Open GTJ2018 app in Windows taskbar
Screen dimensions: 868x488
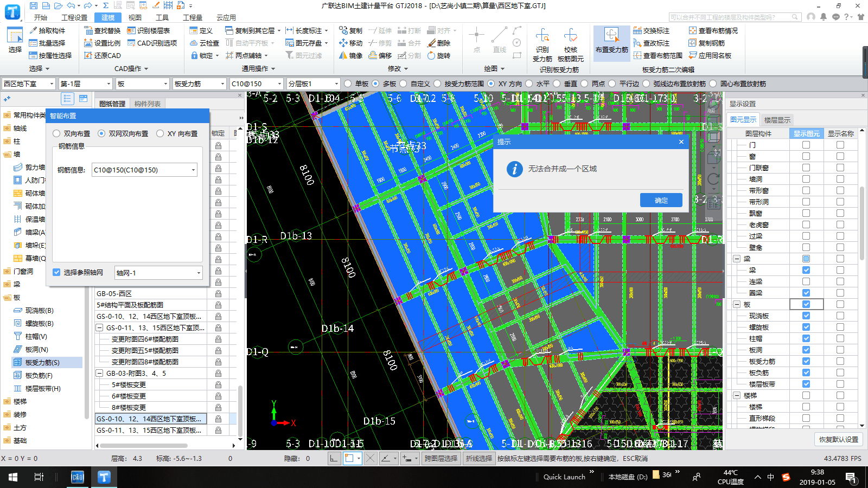coord(104,477)
